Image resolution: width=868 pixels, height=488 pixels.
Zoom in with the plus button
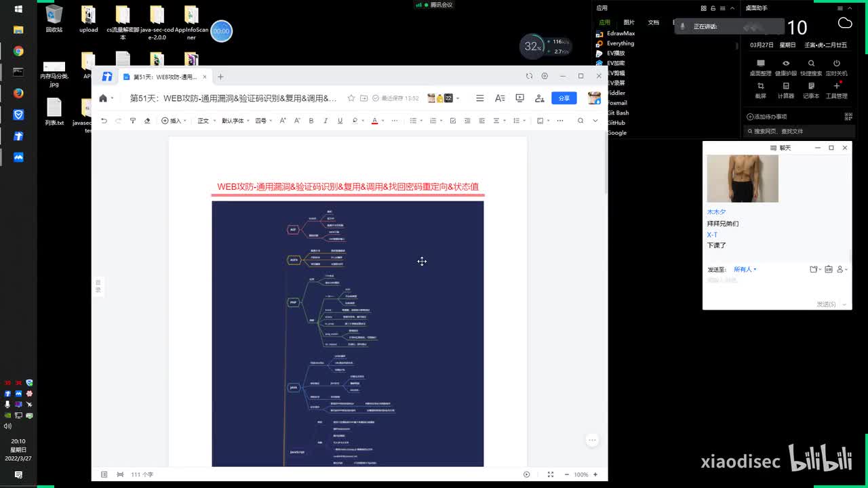click(x=595, y=474)
